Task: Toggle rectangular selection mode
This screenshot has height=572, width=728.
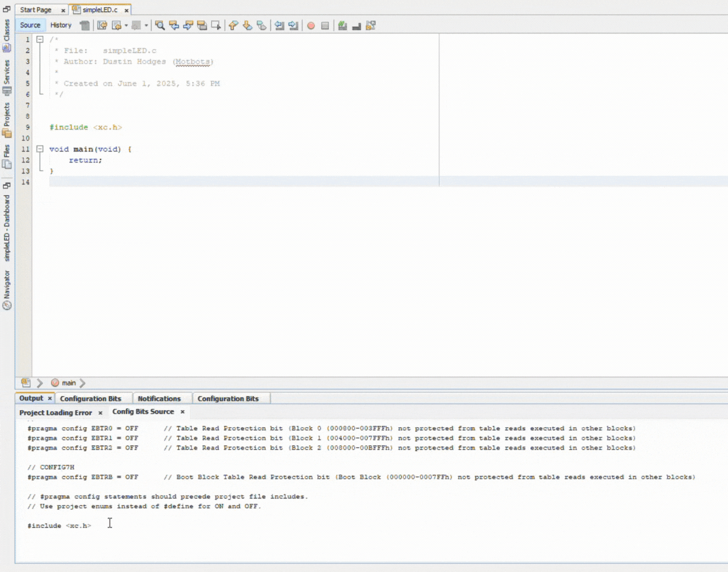Action: pyautogui.click(x=216, y=26)
